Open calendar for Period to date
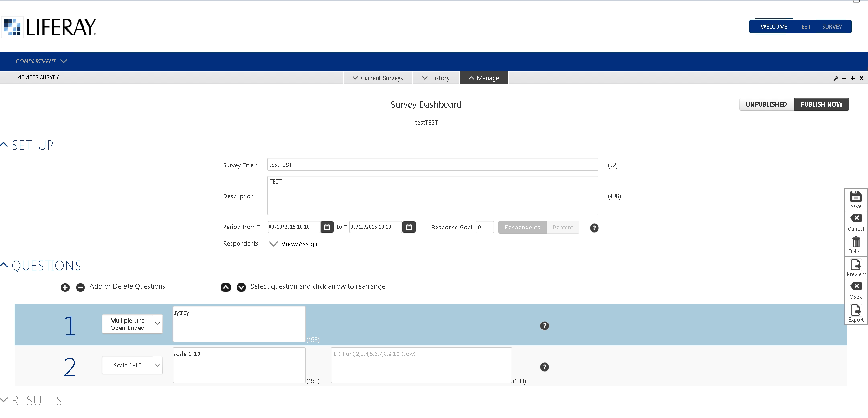The width and height of the screenshot is (868, 418). [x=409, y=227]
